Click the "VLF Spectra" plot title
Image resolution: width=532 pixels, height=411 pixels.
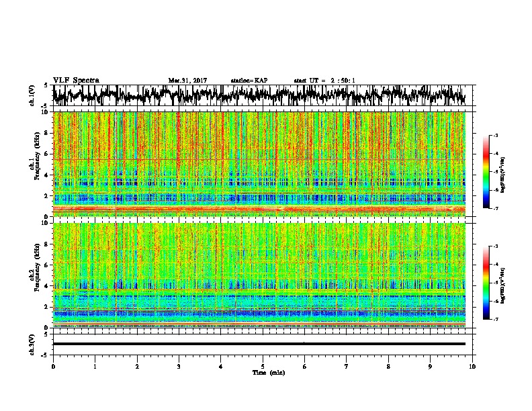coord(76,80)
